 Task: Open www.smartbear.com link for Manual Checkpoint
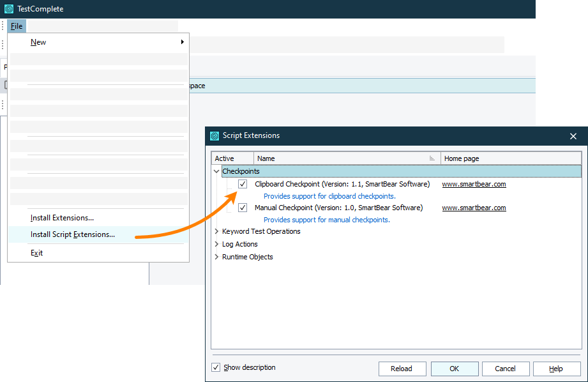coord(474,208)
